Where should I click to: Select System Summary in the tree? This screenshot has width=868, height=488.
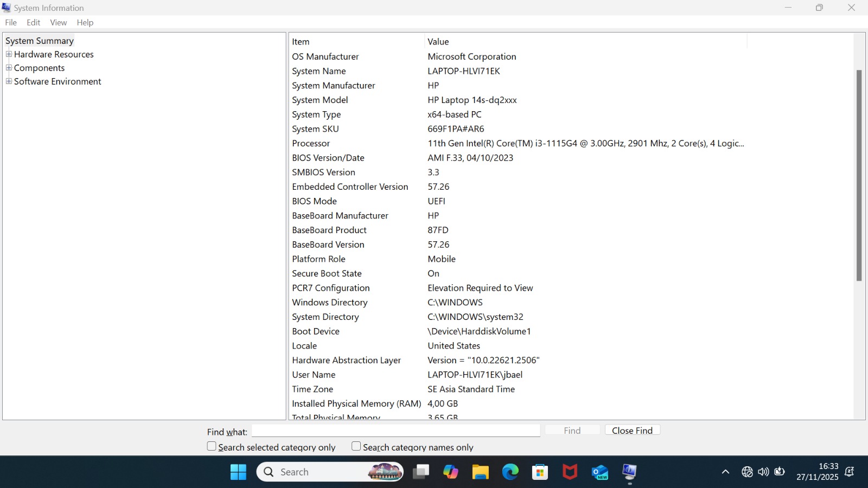coord(40,41)
